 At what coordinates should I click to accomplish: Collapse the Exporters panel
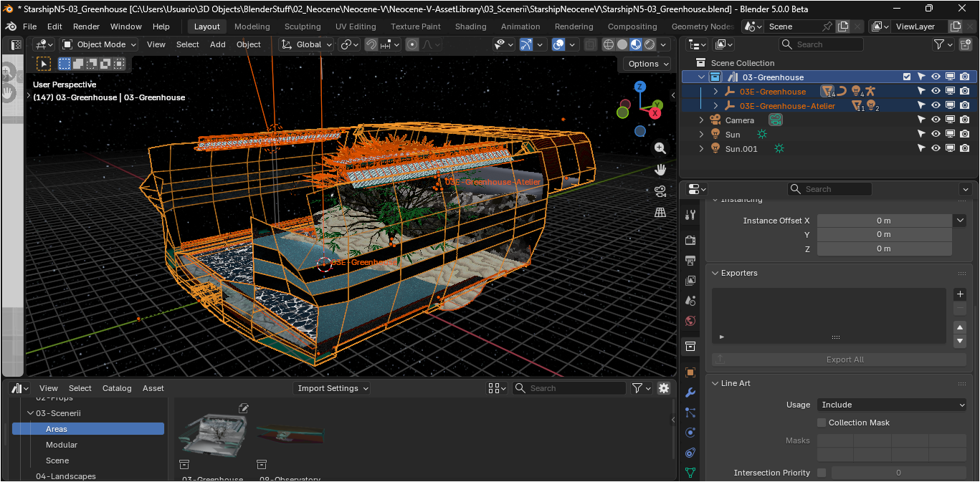coord(715,273)
